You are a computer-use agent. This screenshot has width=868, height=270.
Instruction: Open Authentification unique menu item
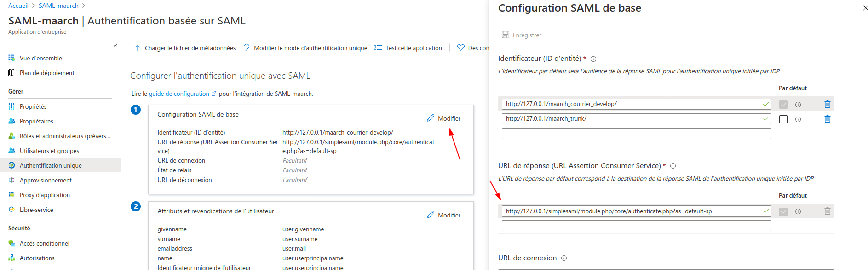[x=51, y=165]
